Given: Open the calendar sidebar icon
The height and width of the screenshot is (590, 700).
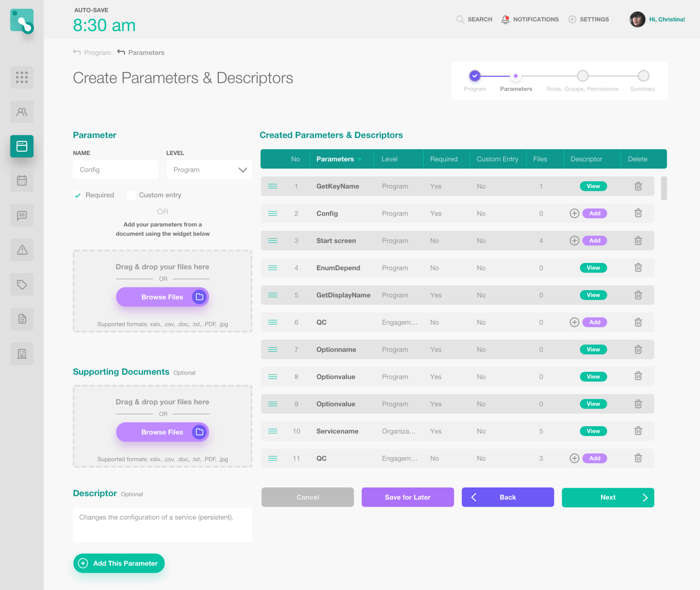Looking at the screenshot, I should click(22, 181).
